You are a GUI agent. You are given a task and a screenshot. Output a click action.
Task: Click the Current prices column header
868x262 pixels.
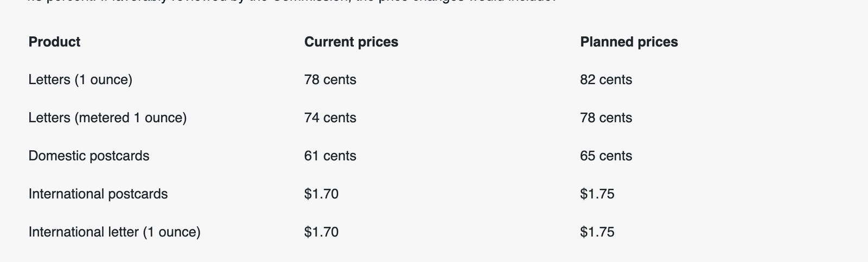[x=351, y=42]
